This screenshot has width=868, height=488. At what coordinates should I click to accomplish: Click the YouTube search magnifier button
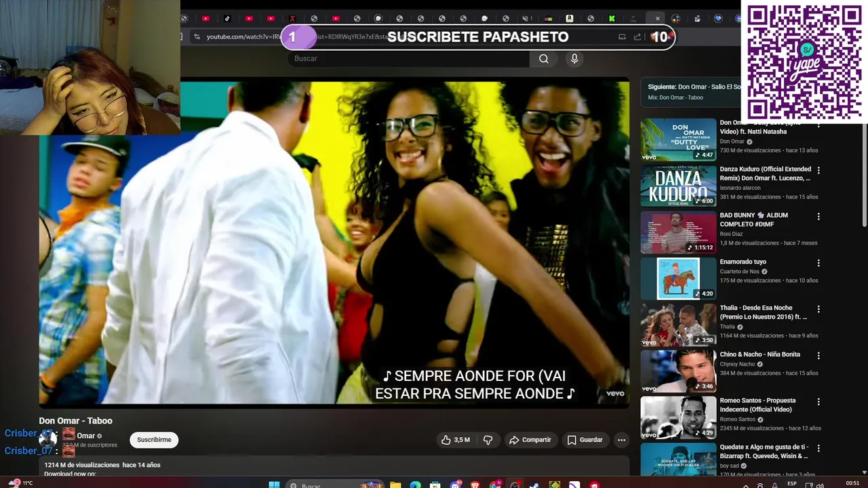tap(544, 59)
